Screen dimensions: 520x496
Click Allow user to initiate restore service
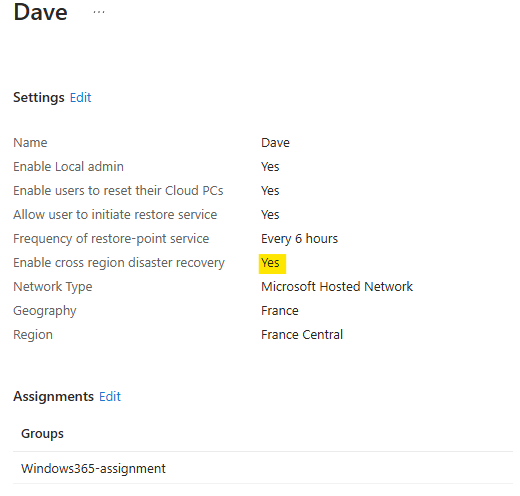point(115,215)
